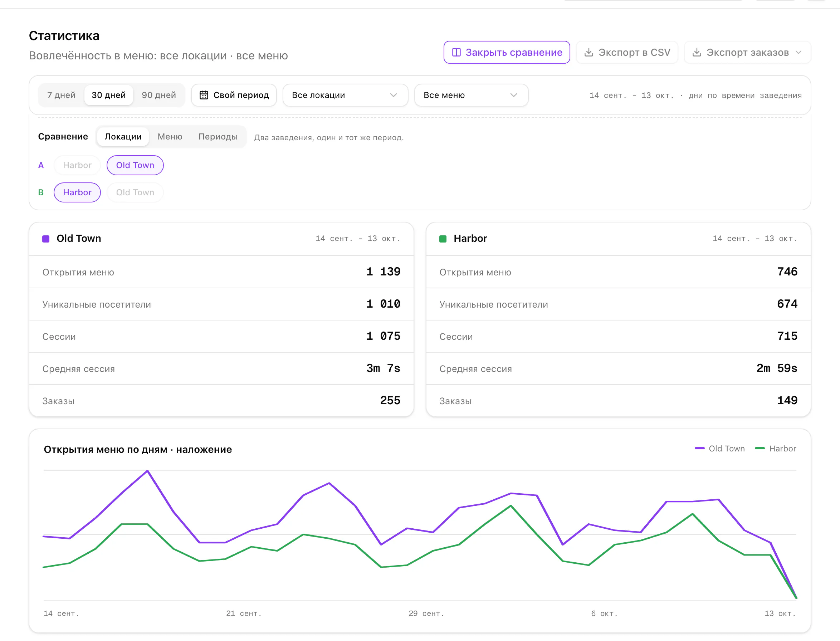Click the purple Old Town card marker
Viewport: 840px width, 641px height.
[46, 239]
